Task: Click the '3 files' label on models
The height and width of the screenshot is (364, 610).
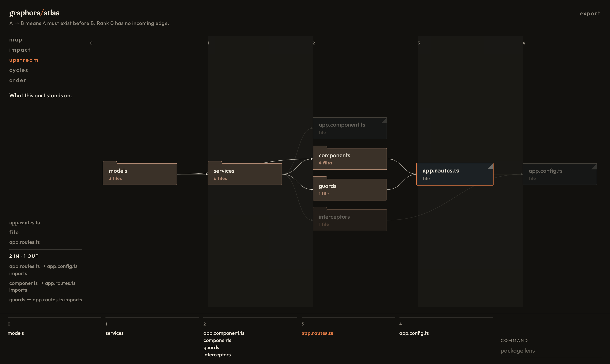Action: pos(115,178)
